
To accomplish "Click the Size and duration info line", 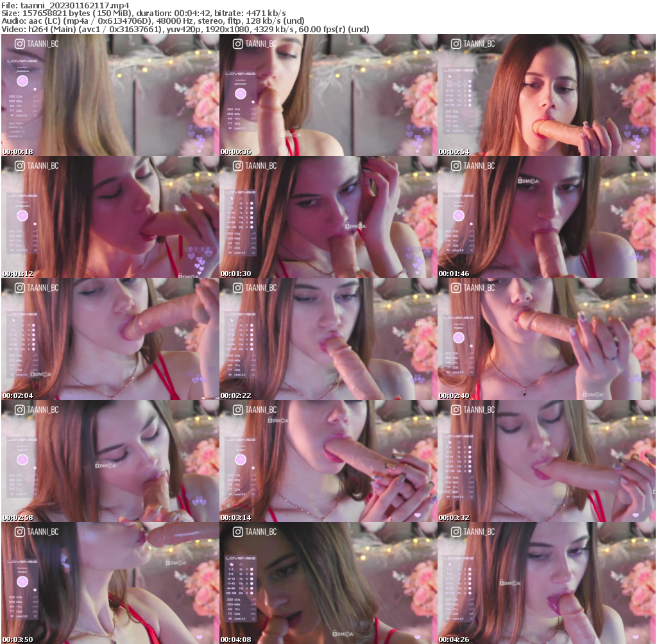I will pos(144,13).
